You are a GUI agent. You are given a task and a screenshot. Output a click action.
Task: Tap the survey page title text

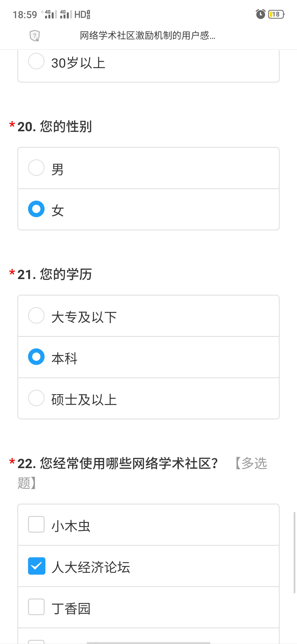point(147,36)
